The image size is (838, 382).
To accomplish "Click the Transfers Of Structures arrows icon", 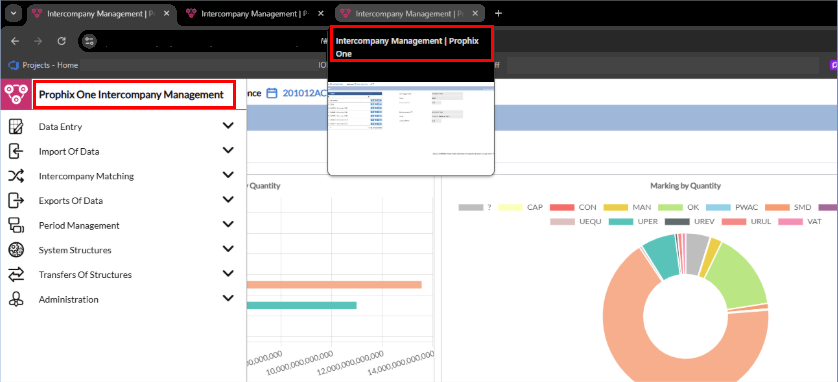I will pos(16,275).
